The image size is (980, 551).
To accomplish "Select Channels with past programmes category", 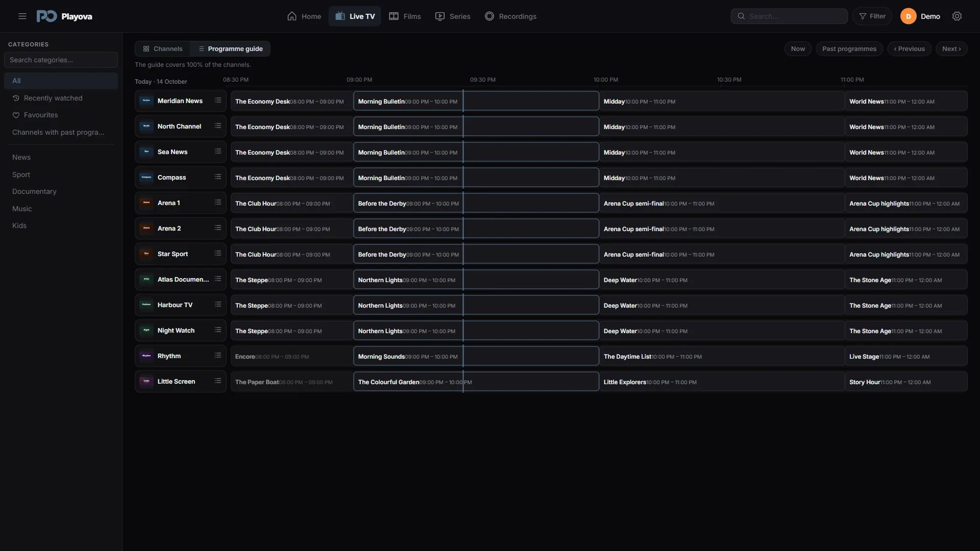I will (x=61, y=132).
